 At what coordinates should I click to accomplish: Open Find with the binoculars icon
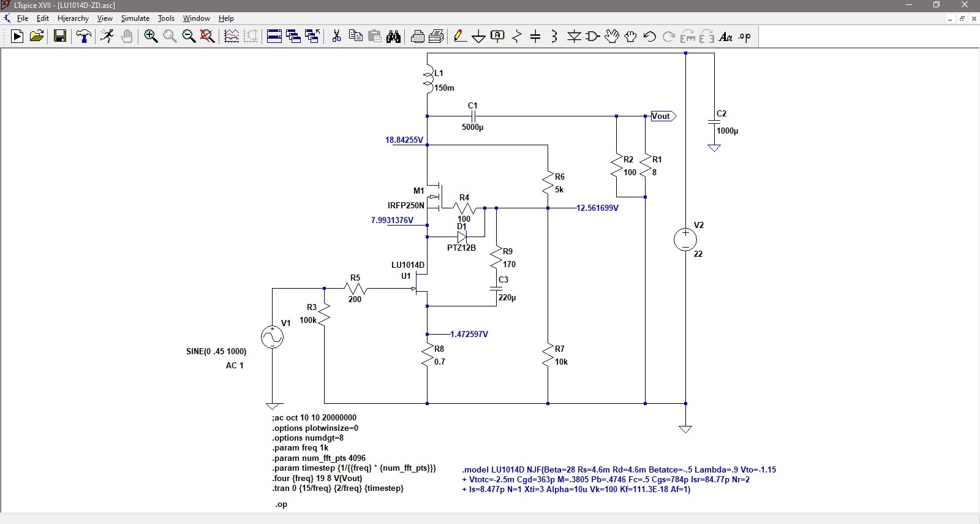pyautogui.click(x=393, y=37)
